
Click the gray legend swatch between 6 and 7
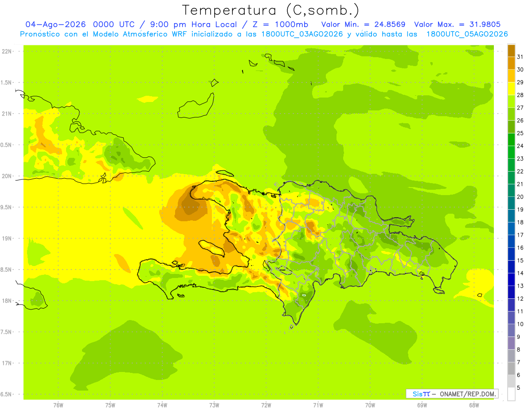(511, 368)
